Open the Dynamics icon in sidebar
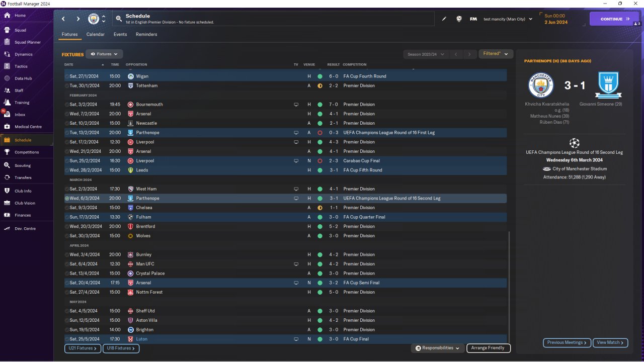Image resolution: width=644 pixels, height=362 pixels. coord(7,54)
